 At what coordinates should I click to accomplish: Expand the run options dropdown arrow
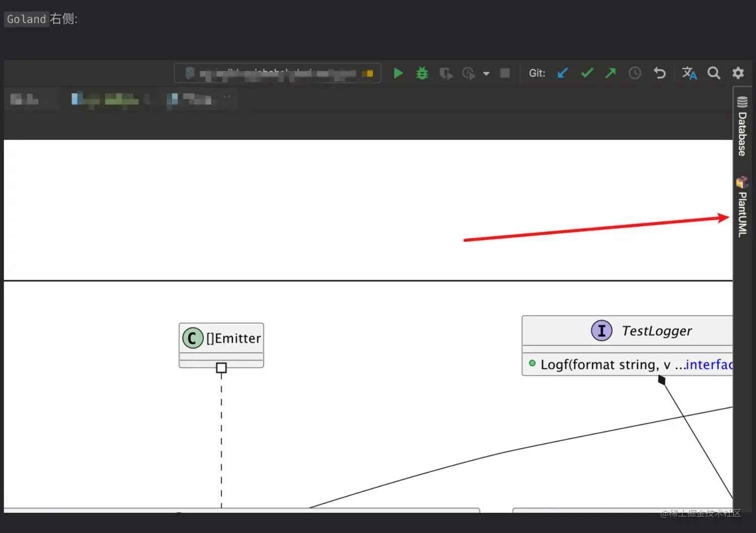coord(486,74)
